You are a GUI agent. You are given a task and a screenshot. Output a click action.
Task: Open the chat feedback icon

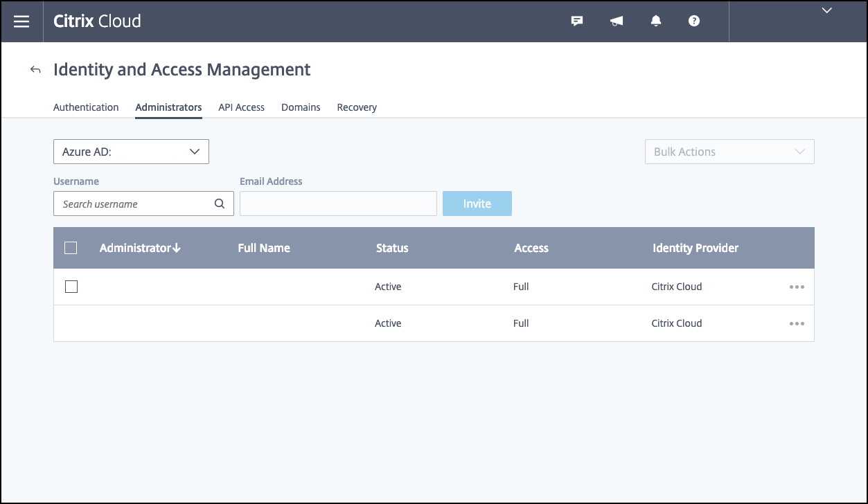576,21
